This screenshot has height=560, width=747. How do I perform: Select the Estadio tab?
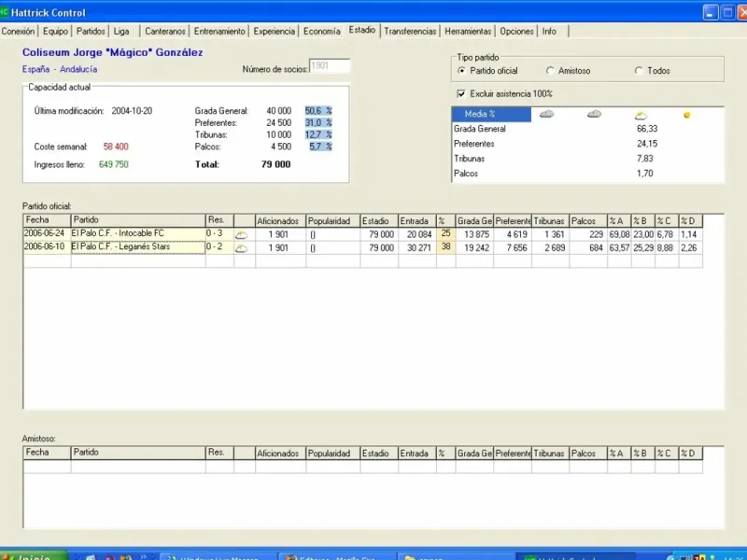pos(362,30)
